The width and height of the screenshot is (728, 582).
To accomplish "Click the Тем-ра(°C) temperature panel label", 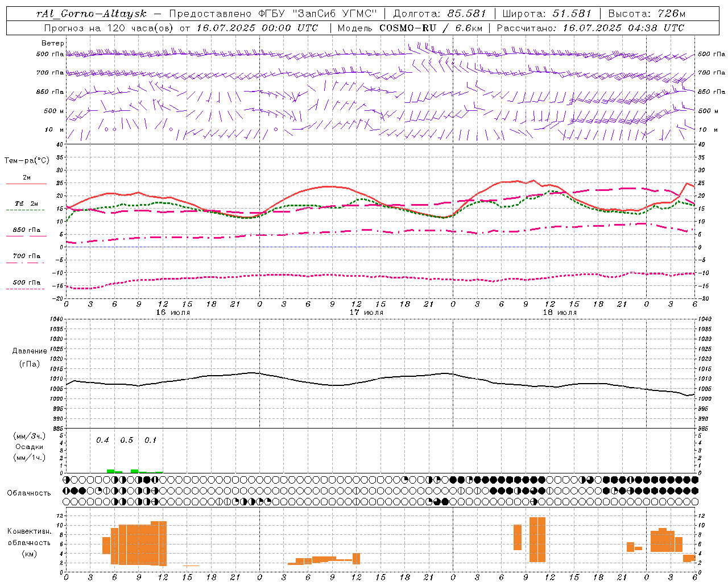I will pyautogui.click(x=27, y=161).
